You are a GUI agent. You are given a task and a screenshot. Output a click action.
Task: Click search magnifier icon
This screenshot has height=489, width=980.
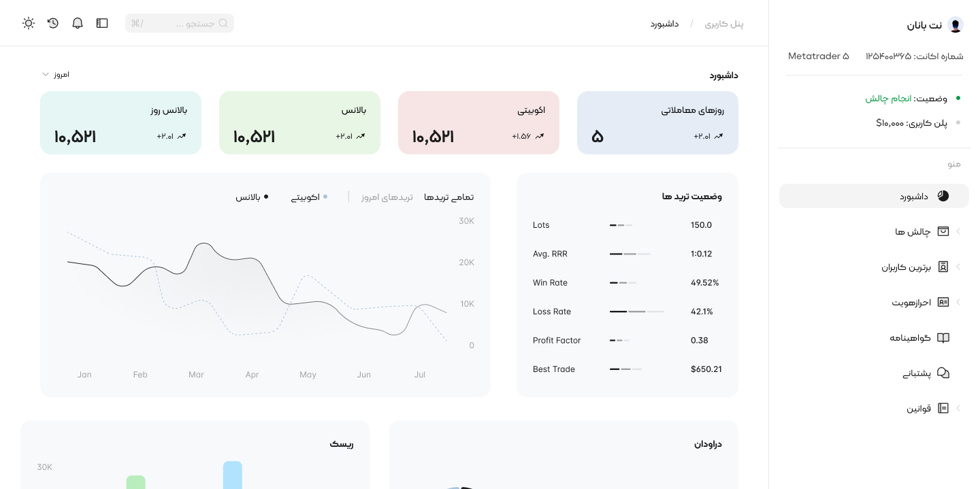pos(223,23)
